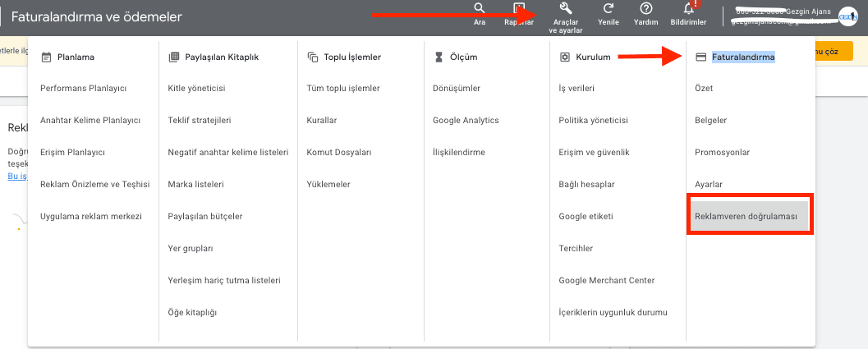Click the Ölçüm column heading
The width and height of the screenshot is (868, 349).
464,57
